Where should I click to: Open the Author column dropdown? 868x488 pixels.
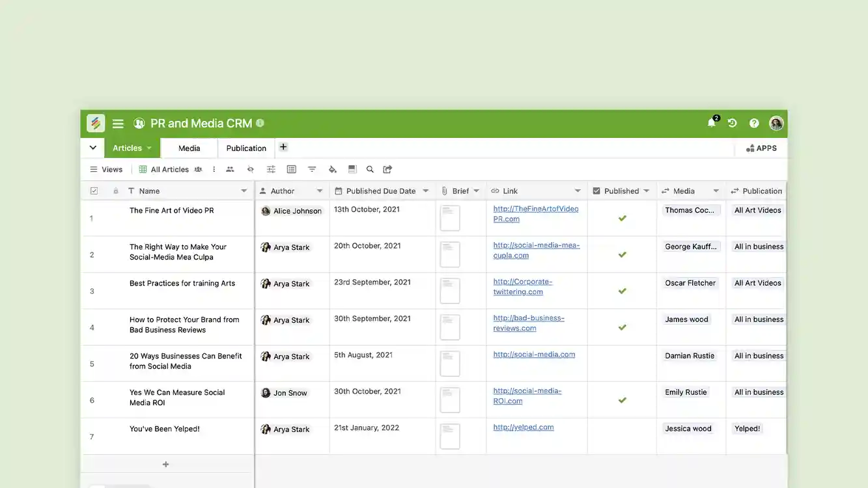coord(320,190)
